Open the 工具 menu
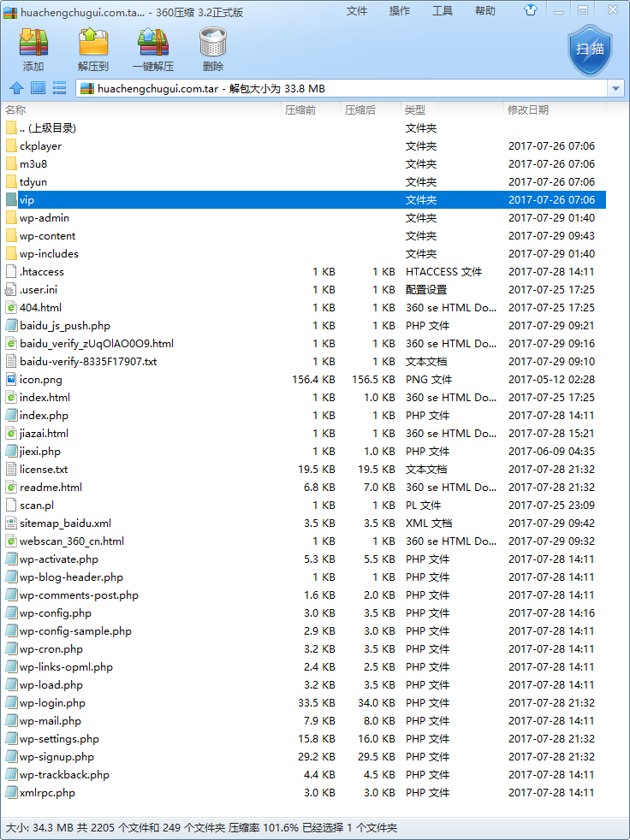Screen dimensions: 630x840 pos(443,11)
